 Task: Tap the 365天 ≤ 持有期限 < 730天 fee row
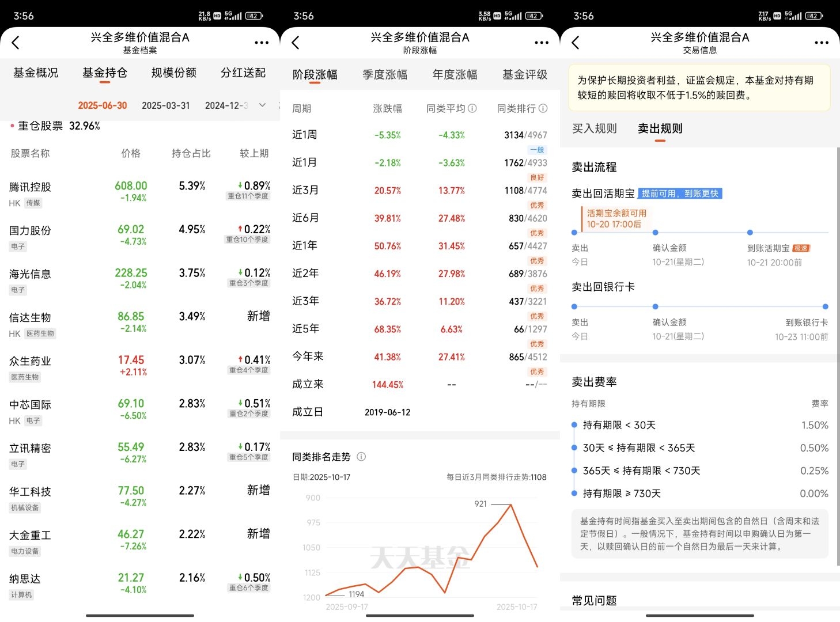pos(700,471)
